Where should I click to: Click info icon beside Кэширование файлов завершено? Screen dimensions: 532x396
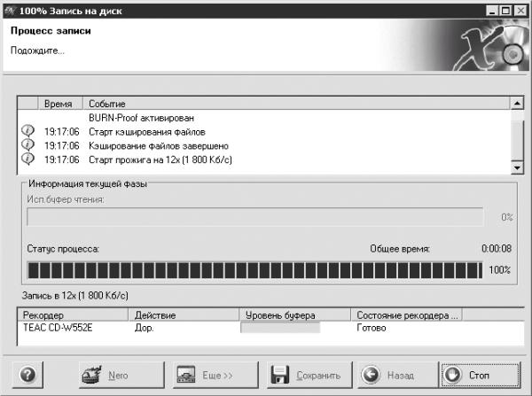tap(27, 145)
